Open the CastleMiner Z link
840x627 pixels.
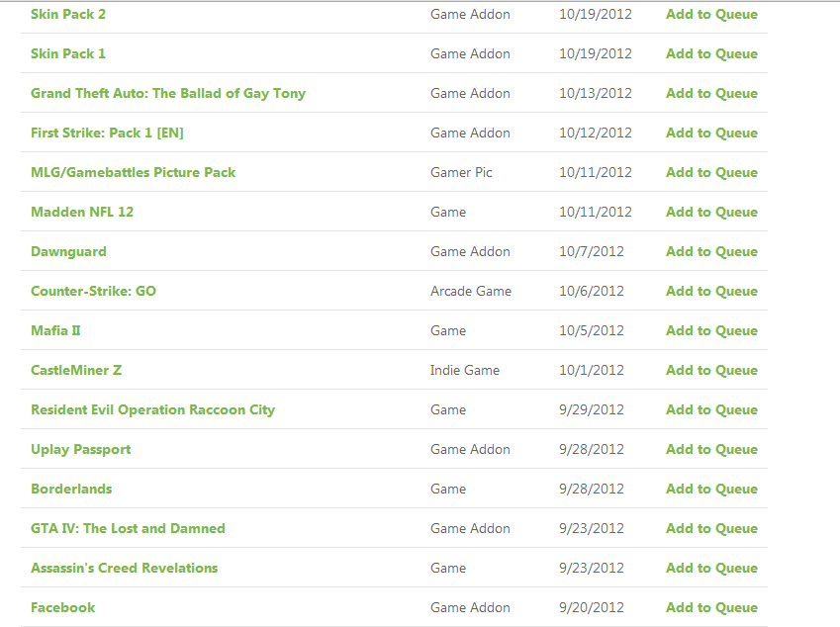click(76, 370)
